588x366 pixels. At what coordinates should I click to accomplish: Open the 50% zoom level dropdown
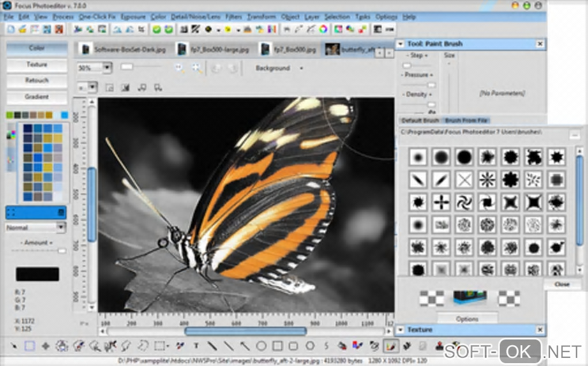click(107, 68)
